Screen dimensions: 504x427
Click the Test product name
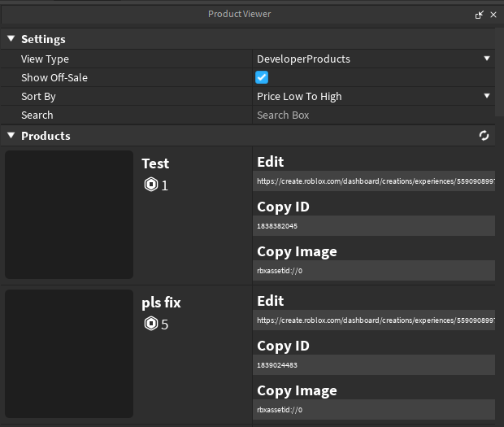pyautogui.click(x=155, y=163)
